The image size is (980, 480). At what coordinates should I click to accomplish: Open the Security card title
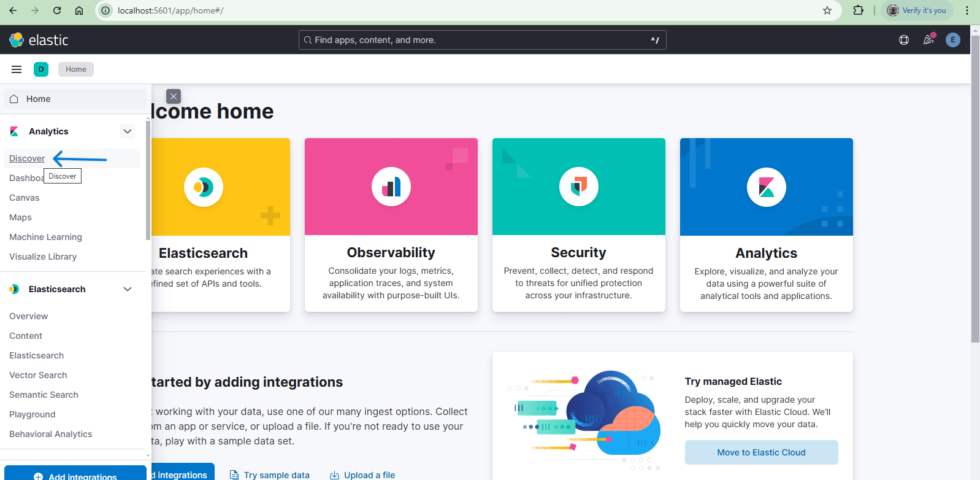coord(578,252)
